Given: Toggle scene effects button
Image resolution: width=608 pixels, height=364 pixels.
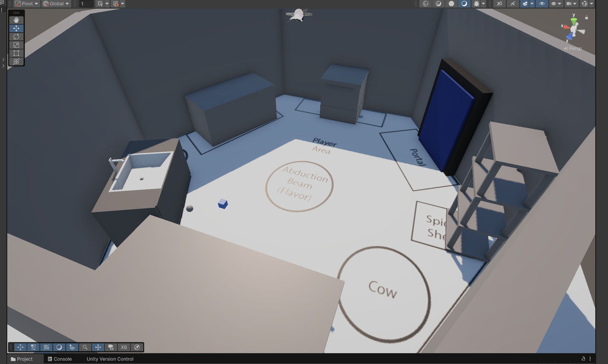Looking at the screenshot, I should 525,4.
